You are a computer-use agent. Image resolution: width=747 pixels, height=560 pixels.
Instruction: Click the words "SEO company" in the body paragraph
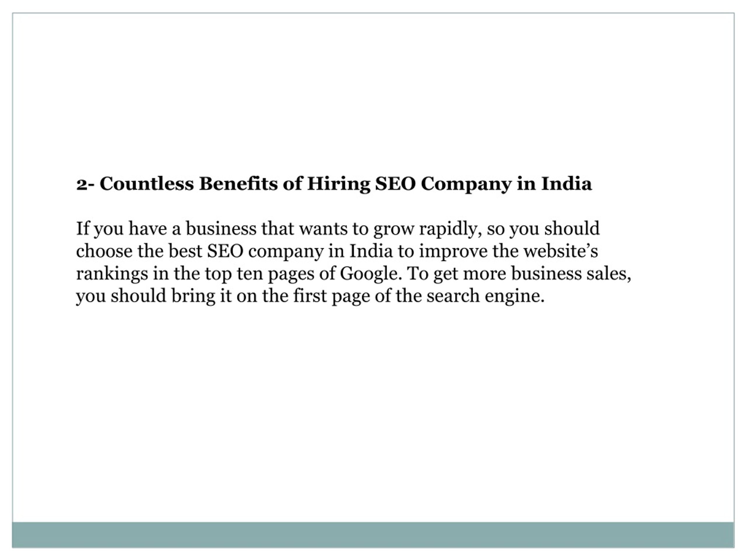tap(265, 252)
